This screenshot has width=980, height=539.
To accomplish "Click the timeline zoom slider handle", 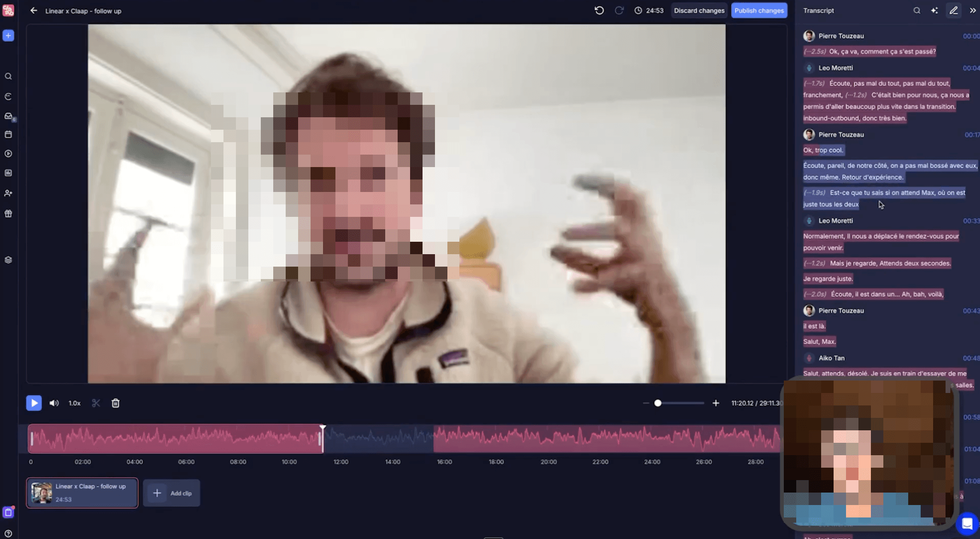I will click(658, 403).
